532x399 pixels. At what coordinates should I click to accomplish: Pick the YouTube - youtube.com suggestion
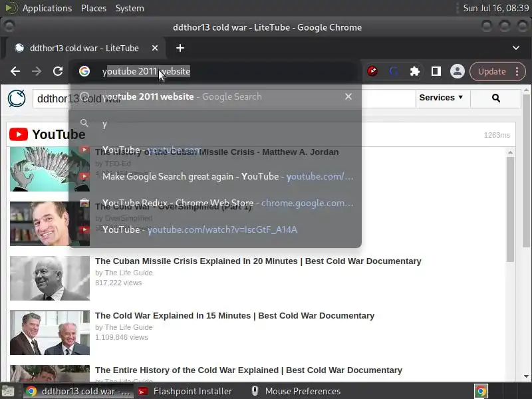(215, 150)
